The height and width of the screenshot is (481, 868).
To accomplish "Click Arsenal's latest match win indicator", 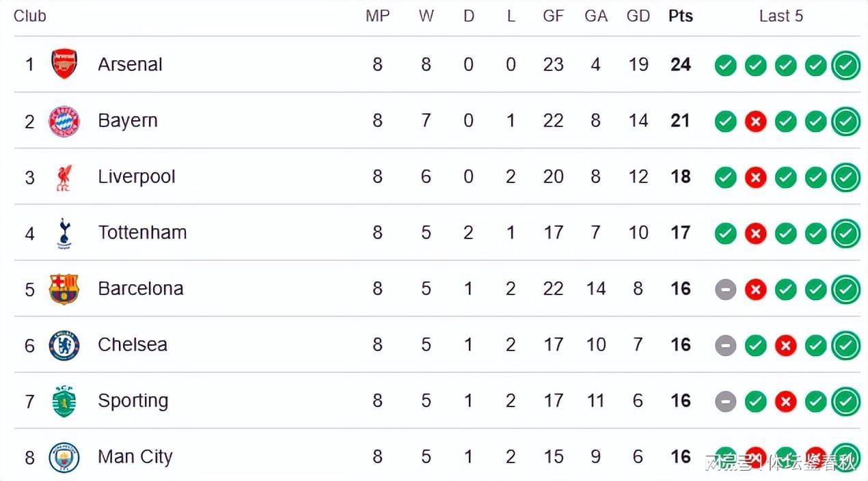I will (x=845, y=66).
